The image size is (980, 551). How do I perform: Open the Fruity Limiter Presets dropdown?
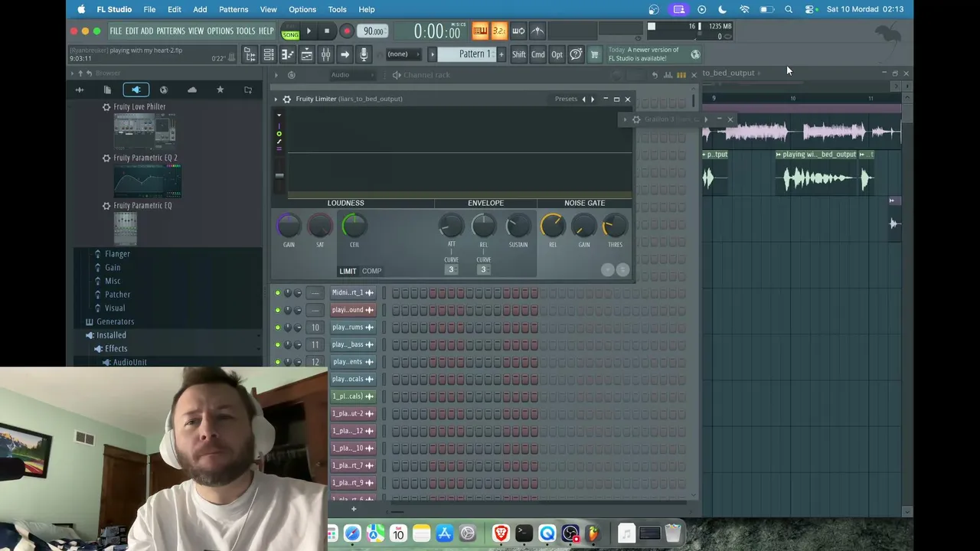click(x=566, y=99)
